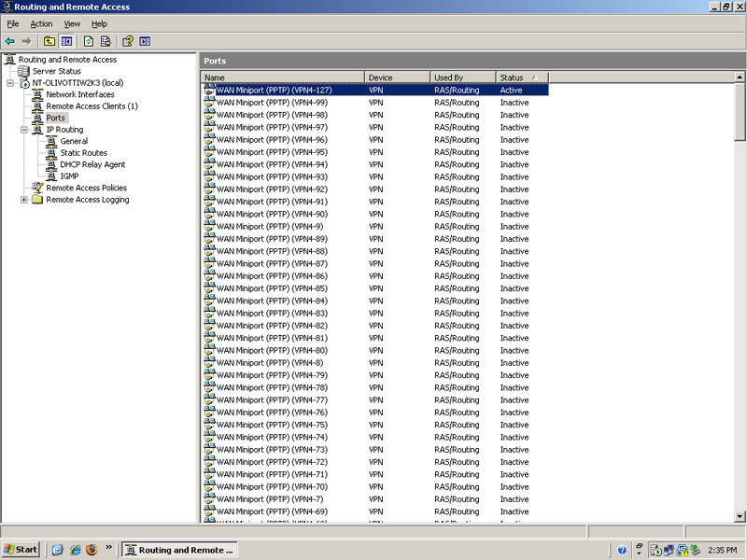The width and height of the screenshot is (747, 560).
Task: Select WAN Miniport (PPTP) (VPN4-75) row
Action: coord(376,425)
